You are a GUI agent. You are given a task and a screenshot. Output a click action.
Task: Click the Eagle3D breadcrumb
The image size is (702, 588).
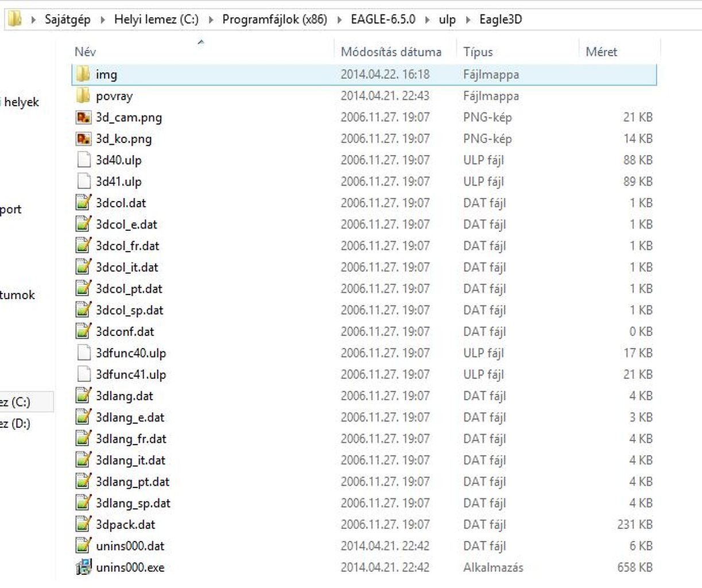(x=501, y=20)
